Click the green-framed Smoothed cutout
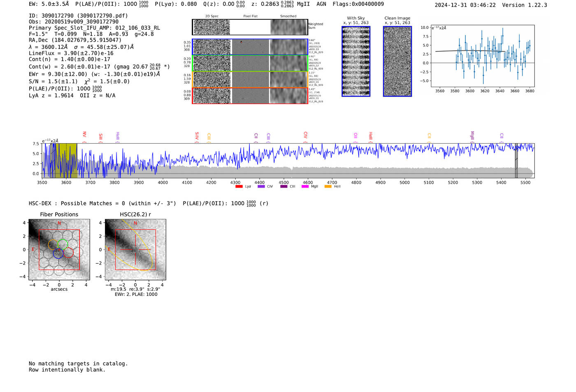The height and width of the screenshot is (392, 576). pos(288,63)
